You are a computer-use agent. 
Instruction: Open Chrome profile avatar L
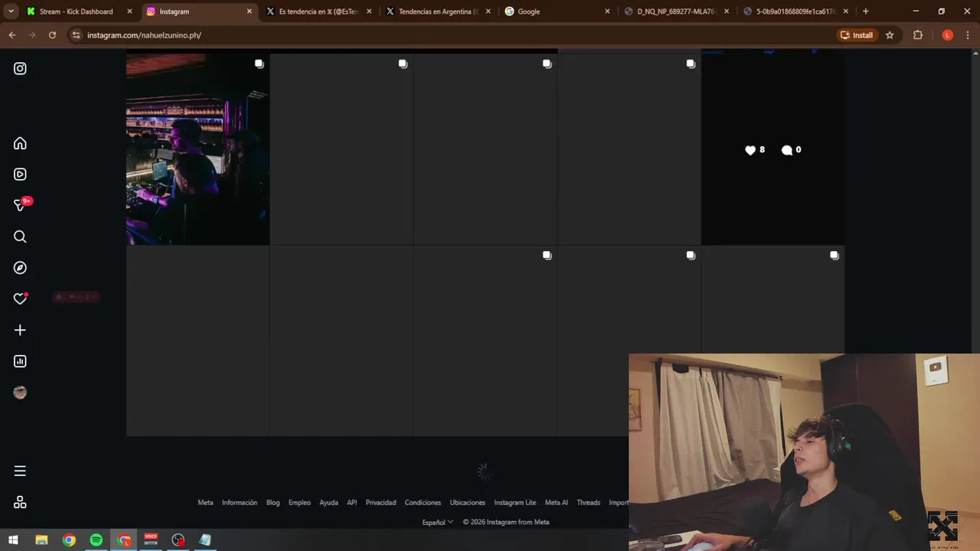(x=947, y=35)
